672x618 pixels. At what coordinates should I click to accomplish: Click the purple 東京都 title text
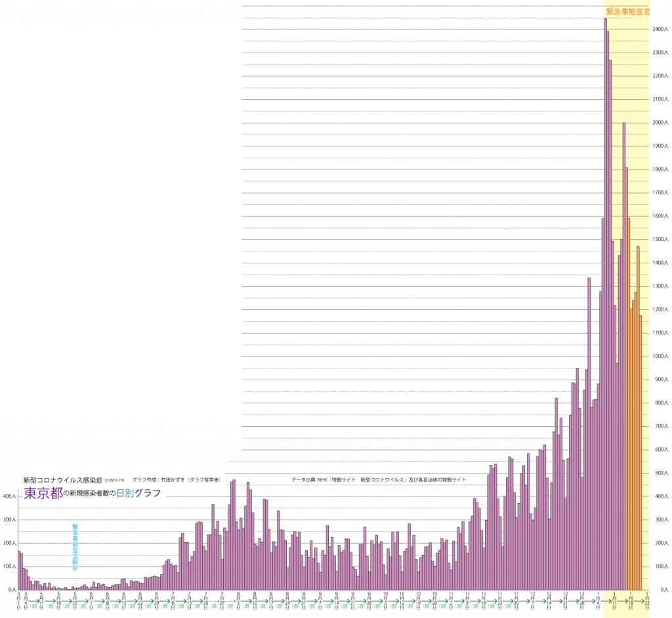click(x=43, y=494)
